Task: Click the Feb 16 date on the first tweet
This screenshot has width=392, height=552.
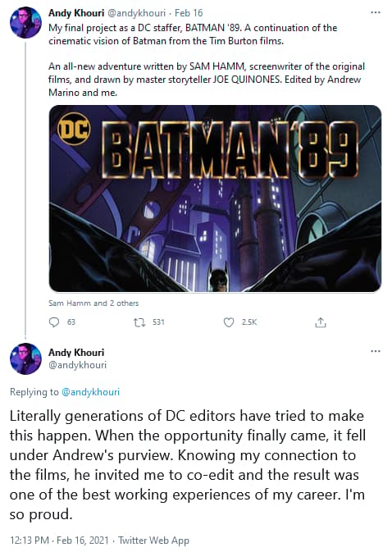Action: coord(189,13)
